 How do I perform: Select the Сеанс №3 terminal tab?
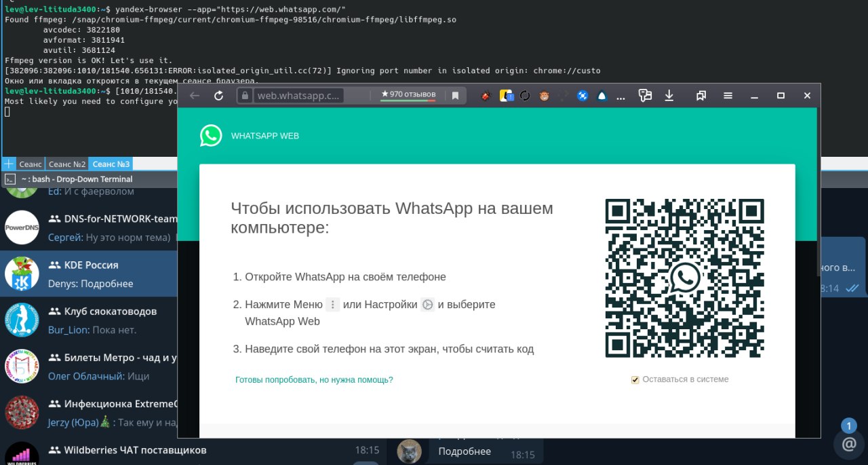[111, 164]
